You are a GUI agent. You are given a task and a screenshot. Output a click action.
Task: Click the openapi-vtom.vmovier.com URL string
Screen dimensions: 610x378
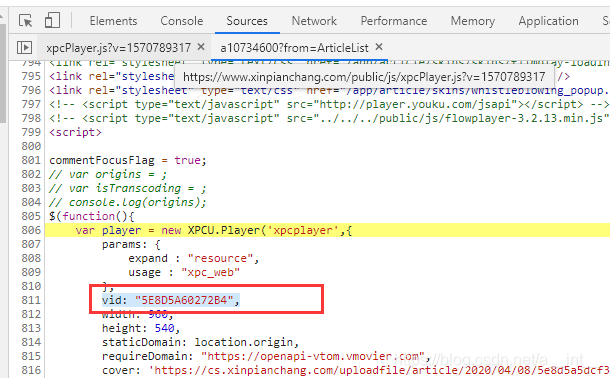click(x=313, y=356)
